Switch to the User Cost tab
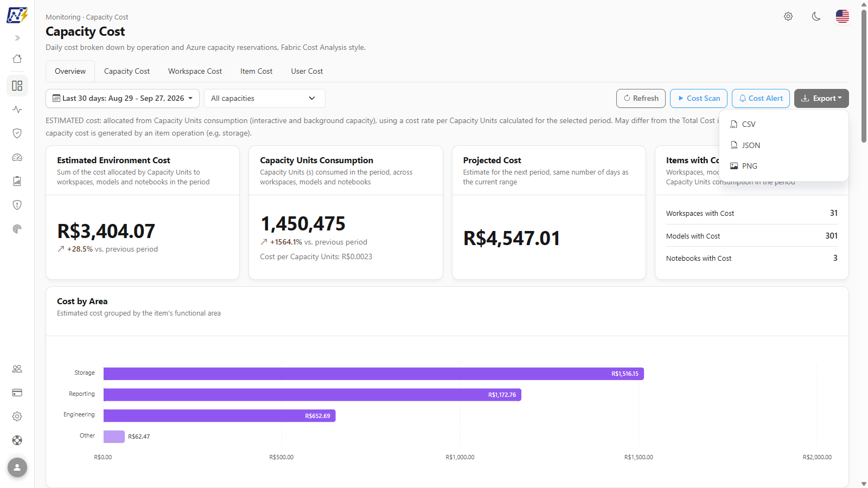This screenshot has width=868, height=488. click(x=307, y=71)
